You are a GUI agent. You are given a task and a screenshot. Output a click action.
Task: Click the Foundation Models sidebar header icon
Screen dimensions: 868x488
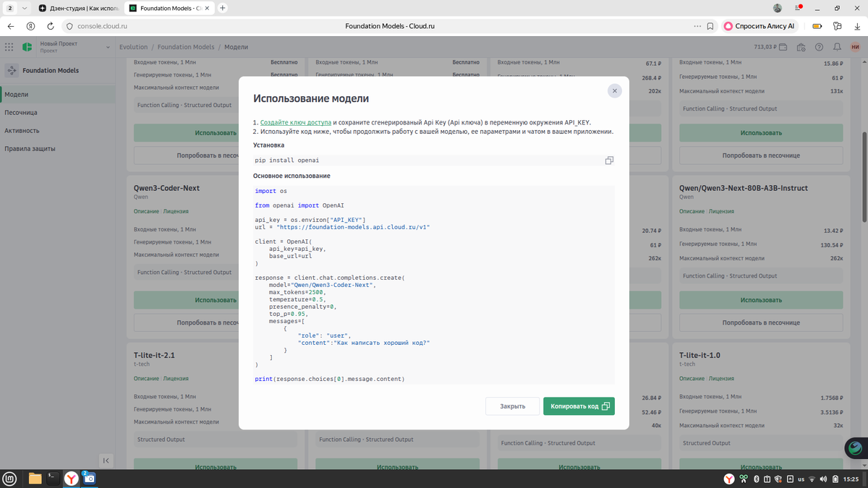coord(12,71)
